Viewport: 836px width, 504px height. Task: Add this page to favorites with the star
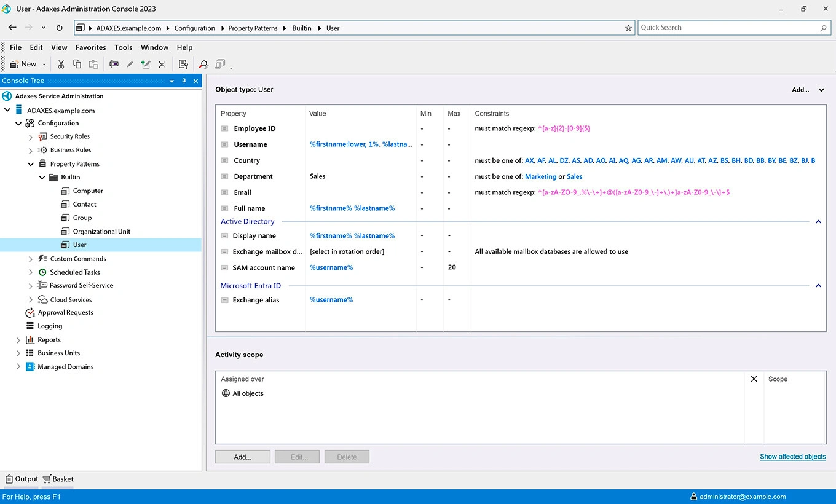(628, 28)
